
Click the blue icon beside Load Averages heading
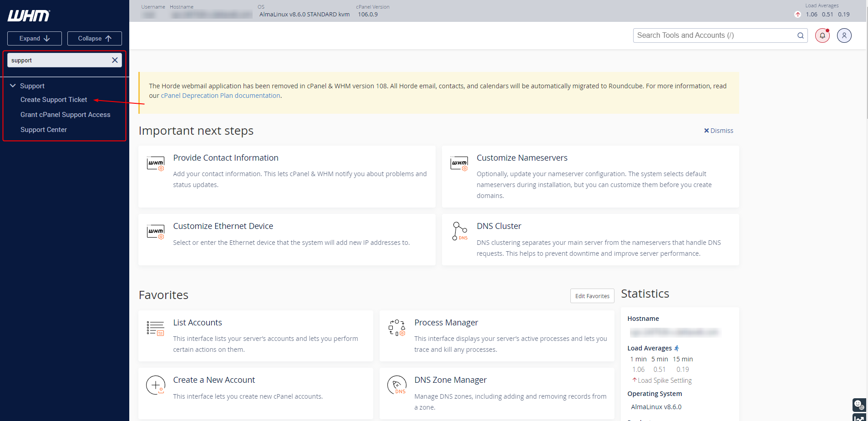(x=676, y=348)
